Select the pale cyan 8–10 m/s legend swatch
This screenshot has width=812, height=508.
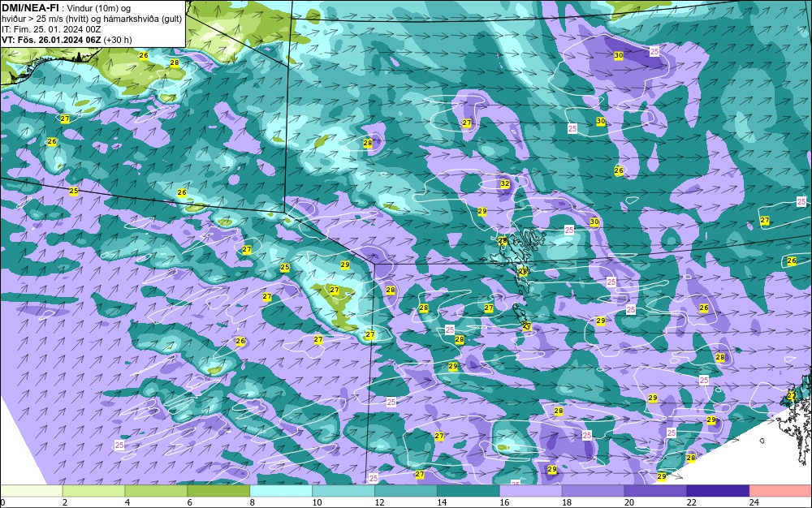(x=281, y=490)
